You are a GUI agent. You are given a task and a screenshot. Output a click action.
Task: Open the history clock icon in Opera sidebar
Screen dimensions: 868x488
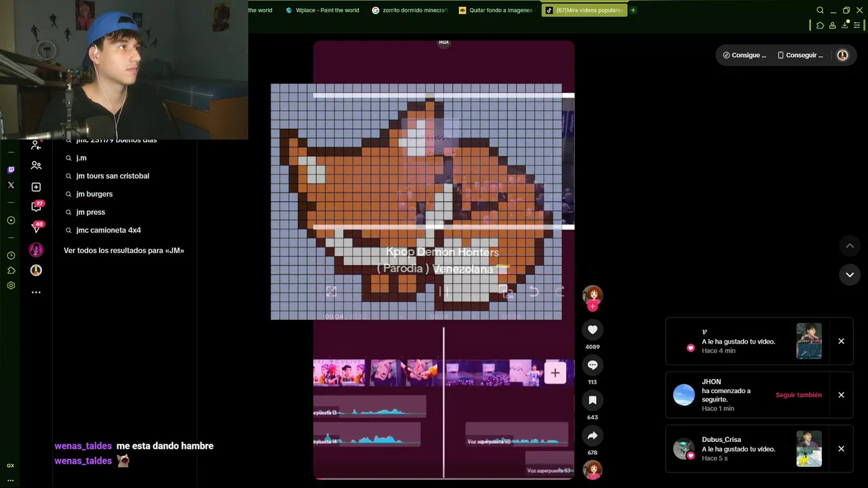tap(11, 256)
